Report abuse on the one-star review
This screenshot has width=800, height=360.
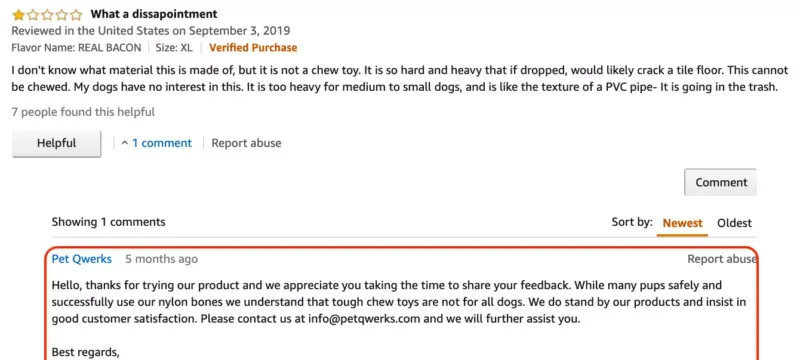[x=246, y=143]
